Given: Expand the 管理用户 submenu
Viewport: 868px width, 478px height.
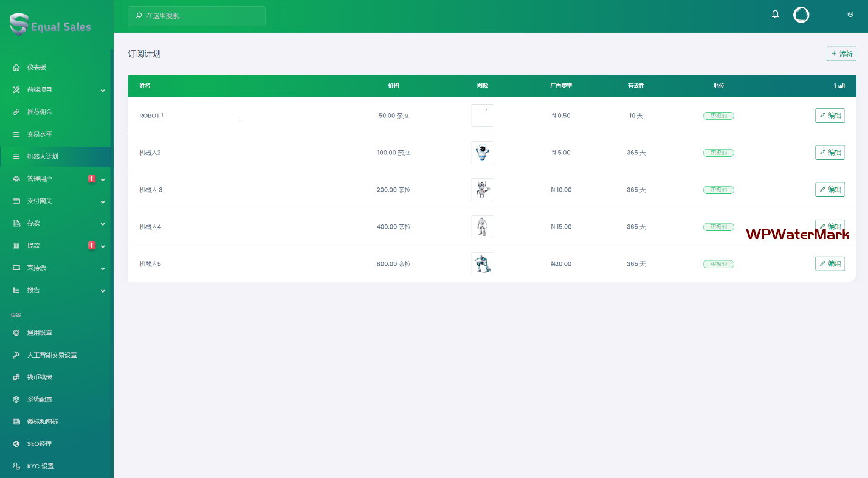Looking at the screenshot, I should (x=103, y=179).
